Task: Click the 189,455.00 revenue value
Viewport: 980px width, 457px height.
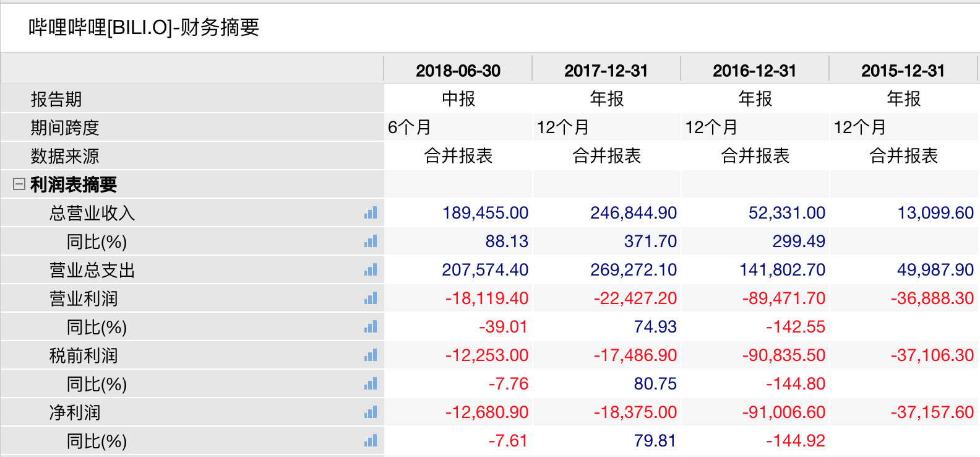Action: click(485, 213)
